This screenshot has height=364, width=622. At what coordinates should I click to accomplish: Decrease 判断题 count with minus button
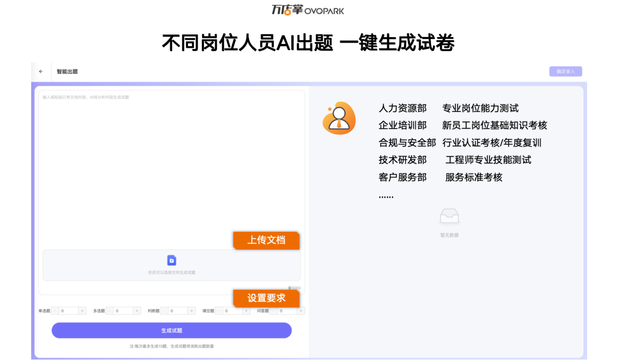[x=164, y=311]
